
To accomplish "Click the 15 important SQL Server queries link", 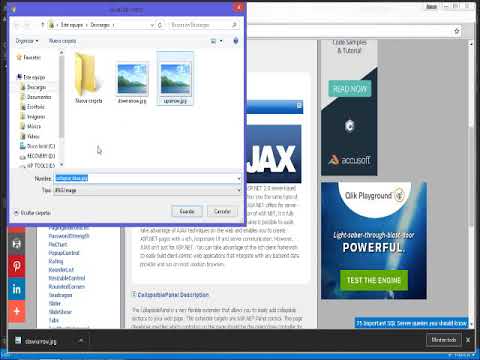I will [x=411, y=323].
